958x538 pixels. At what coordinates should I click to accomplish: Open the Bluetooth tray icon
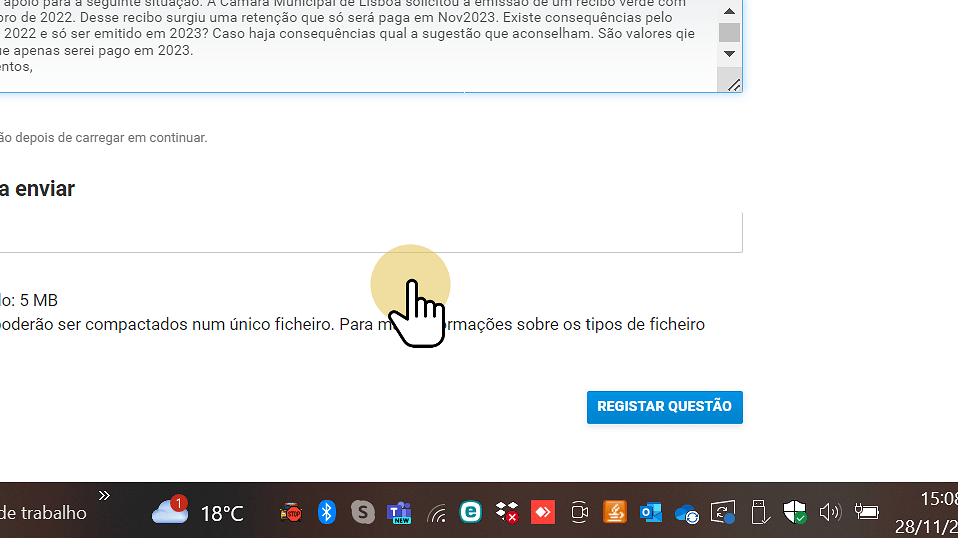pos(327,512)
